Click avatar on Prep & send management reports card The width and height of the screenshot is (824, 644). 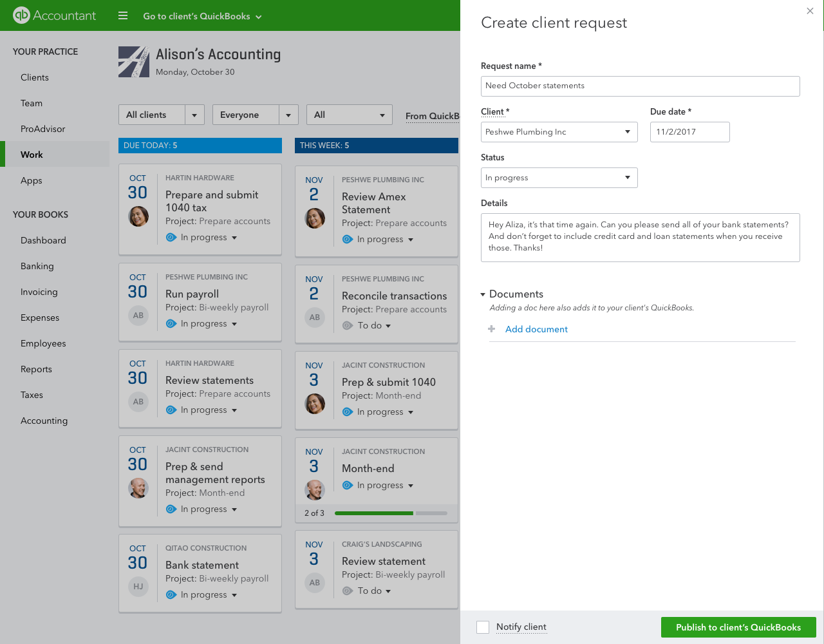(138, 488)
